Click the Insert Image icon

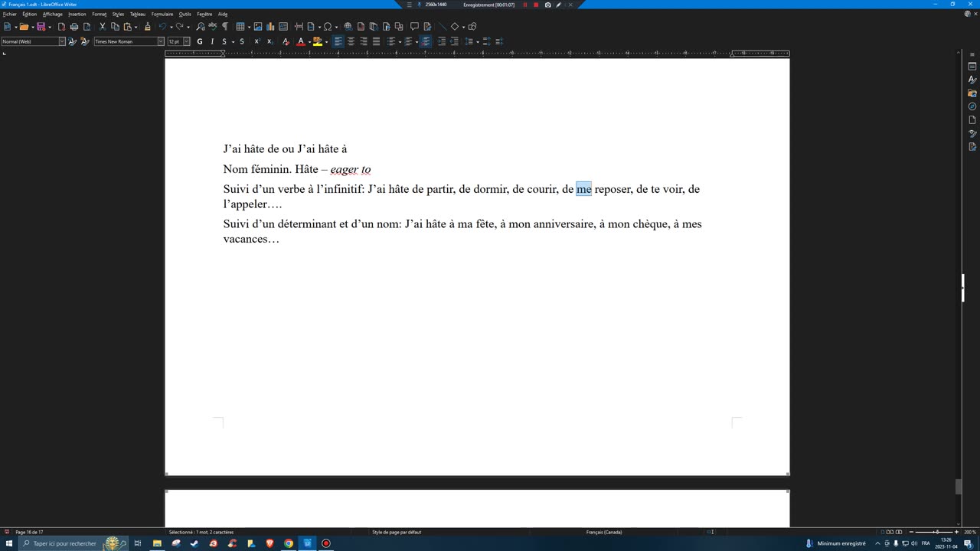click(258, 27)
